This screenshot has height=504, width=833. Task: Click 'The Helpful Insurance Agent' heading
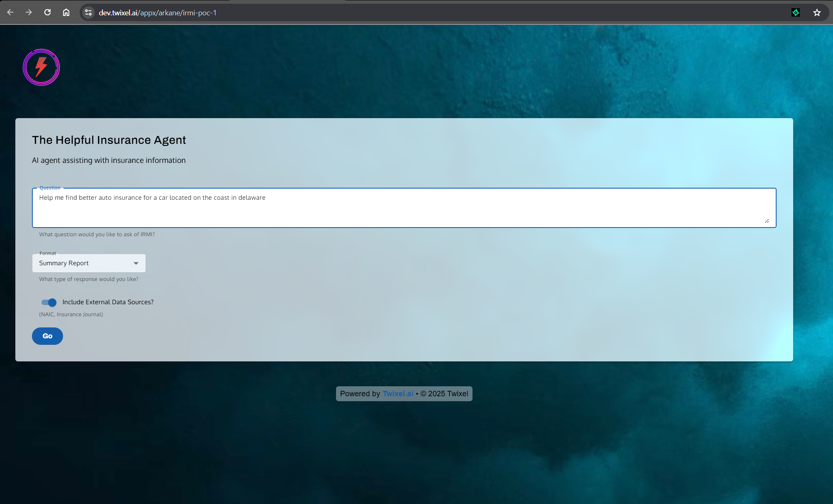coord(109,140)
